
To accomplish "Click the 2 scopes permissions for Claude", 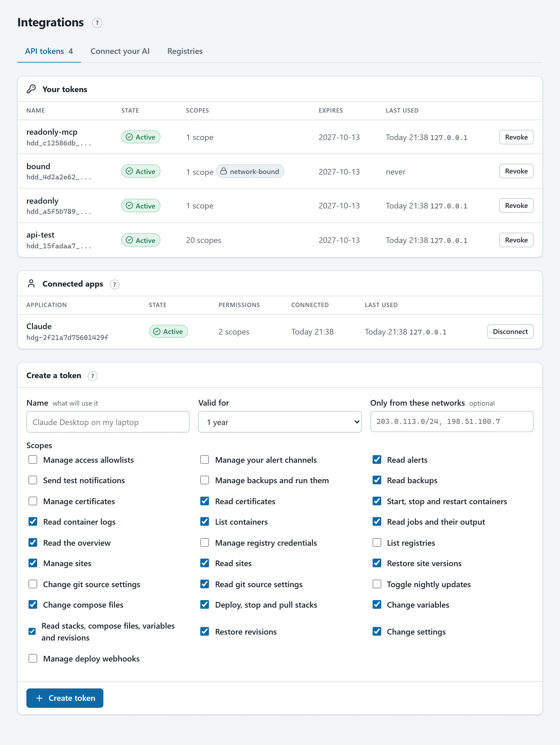I will coord(234,332).
